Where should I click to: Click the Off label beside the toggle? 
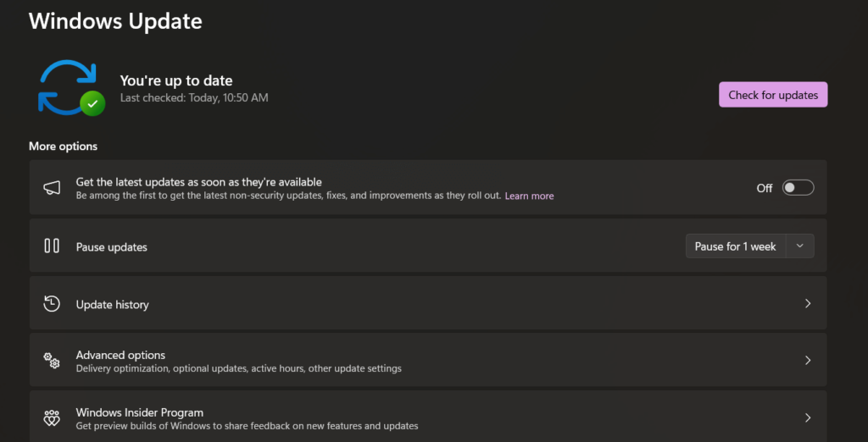tap(765, 188)
